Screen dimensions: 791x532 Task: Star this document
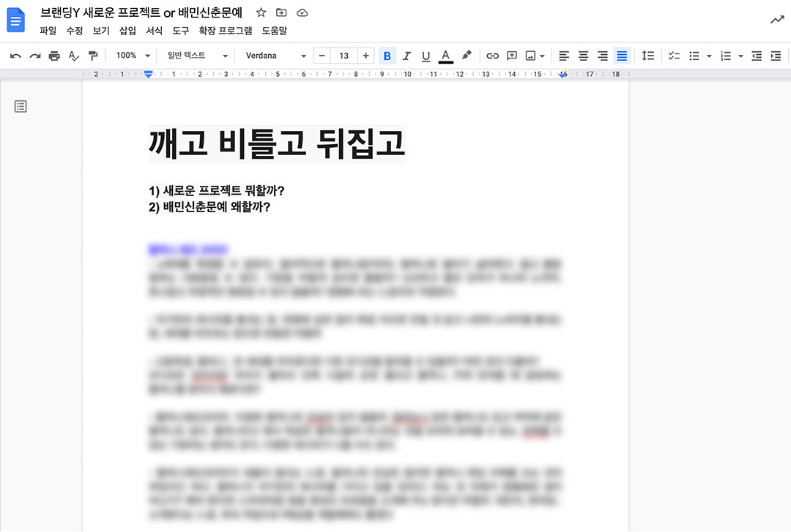pyautogui.click(x=261, y=12)
